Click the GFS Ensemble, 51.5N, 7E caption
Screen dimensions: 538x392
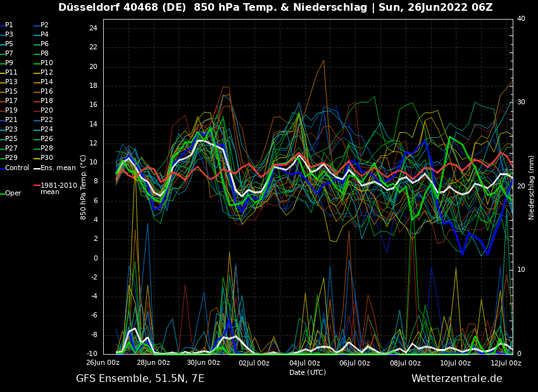[140, 379]
